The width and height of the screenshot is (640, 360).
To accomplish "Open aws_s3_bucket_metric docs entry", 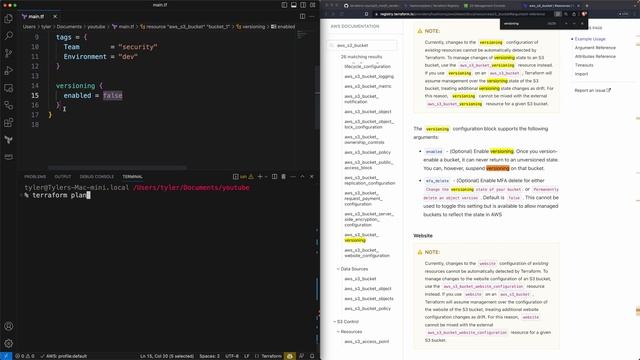I will click(x=368, y=86).
